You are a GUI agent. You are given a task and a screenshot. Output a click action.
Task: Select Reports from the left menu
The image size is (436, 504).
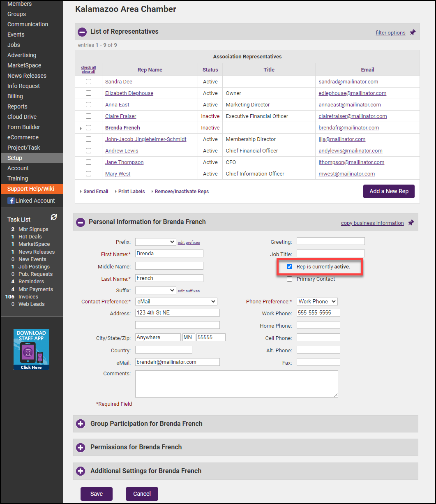pos(17,106)
